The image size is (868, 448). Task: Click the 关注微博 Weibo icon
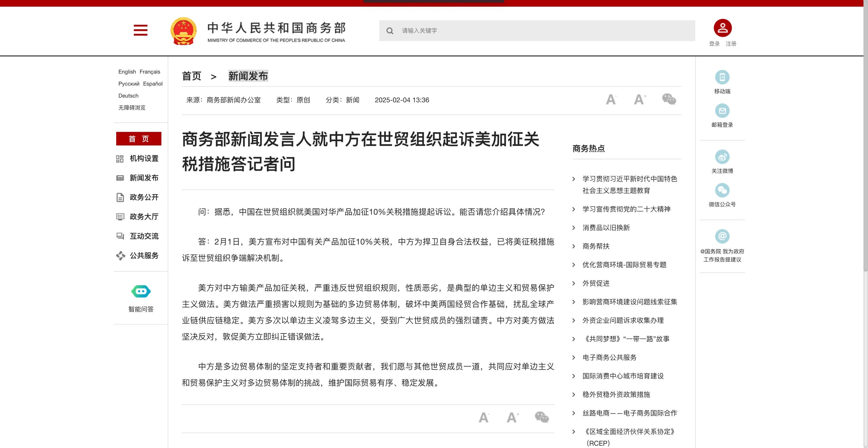point(722,157)
